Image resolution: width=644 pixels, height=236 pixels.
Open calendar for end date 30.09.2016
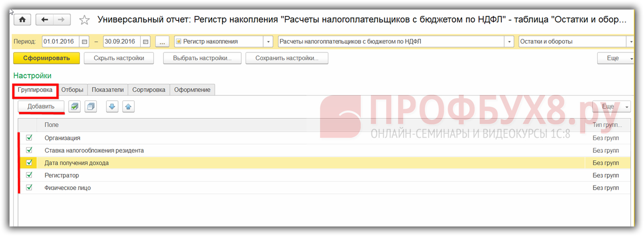(146, 42)
